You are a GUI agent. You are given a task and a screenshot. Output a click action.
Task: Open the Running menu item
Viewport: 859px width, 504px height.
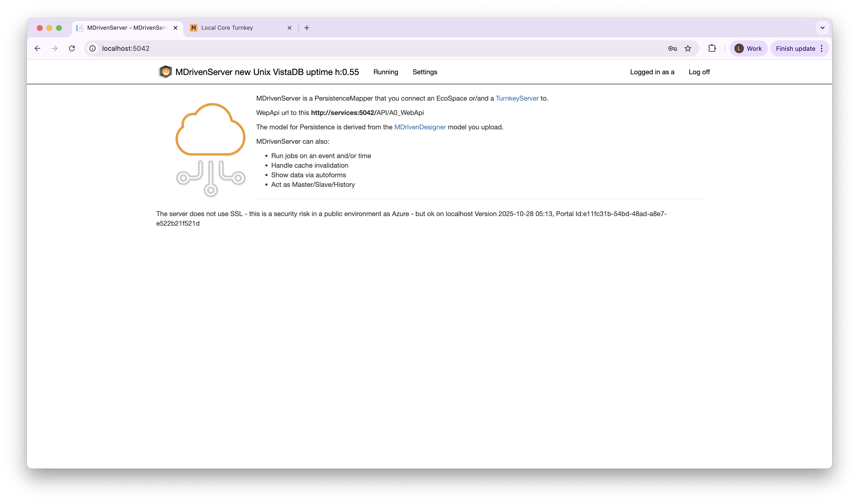click(x=386, y=72)
